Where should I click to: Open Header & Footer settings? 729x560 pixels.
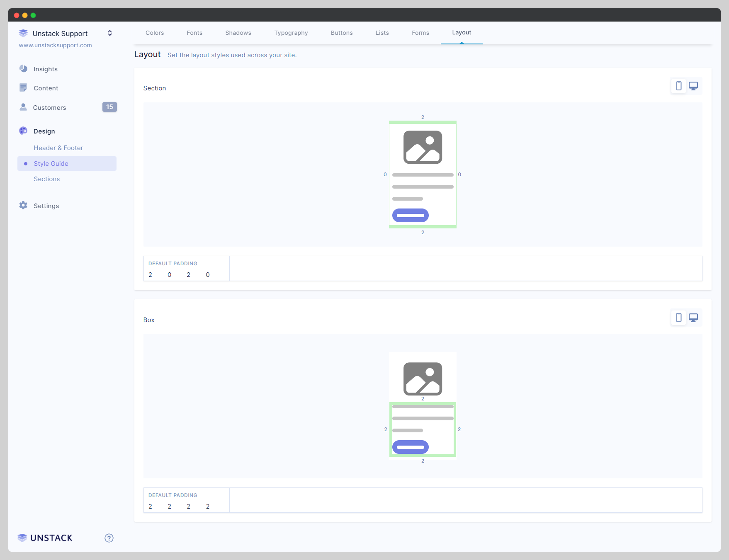pyautogui.click(x=58, y=148)
